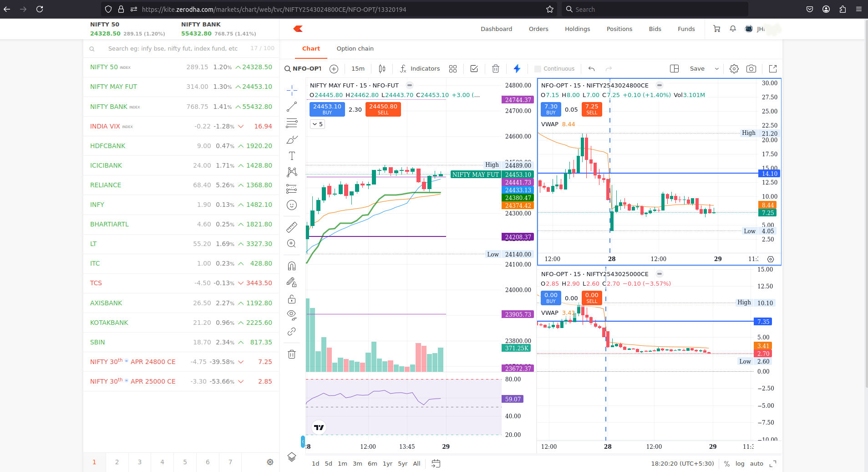Toggle the auto scale

pos(756,463)
